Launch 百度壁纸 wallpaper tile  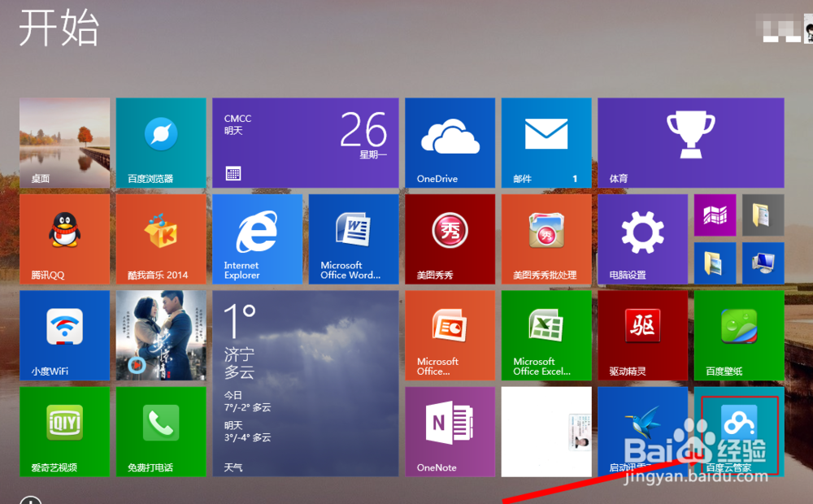739,336
